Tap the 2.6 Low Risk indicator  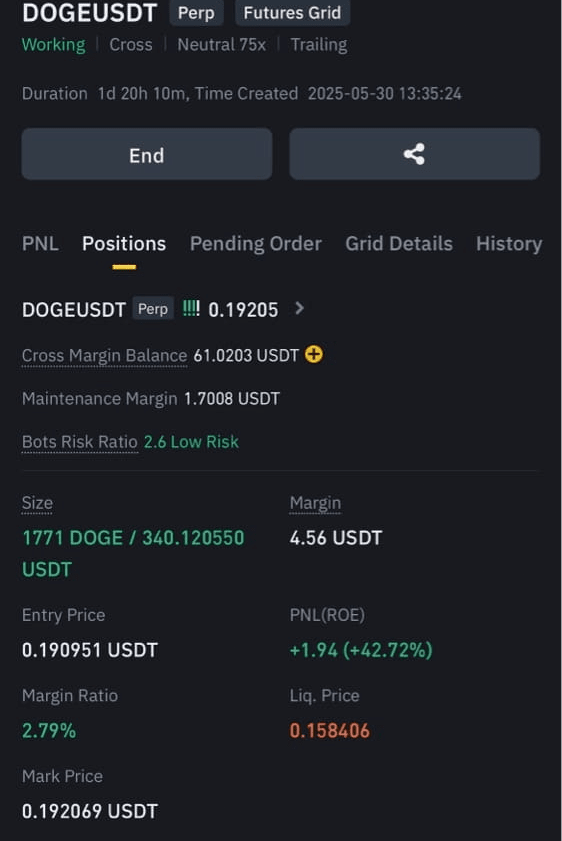191,442
